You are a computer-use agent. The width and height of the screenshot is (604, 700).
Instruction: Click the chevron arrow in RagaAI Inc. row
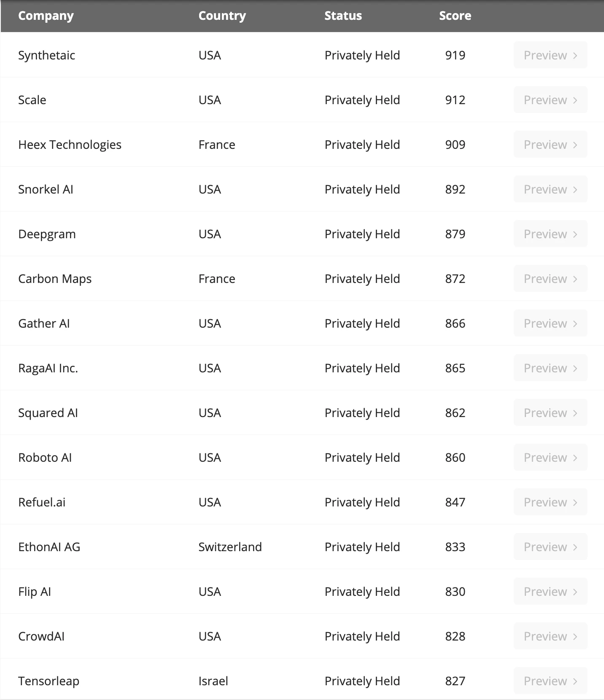click(x=575, y=368)
